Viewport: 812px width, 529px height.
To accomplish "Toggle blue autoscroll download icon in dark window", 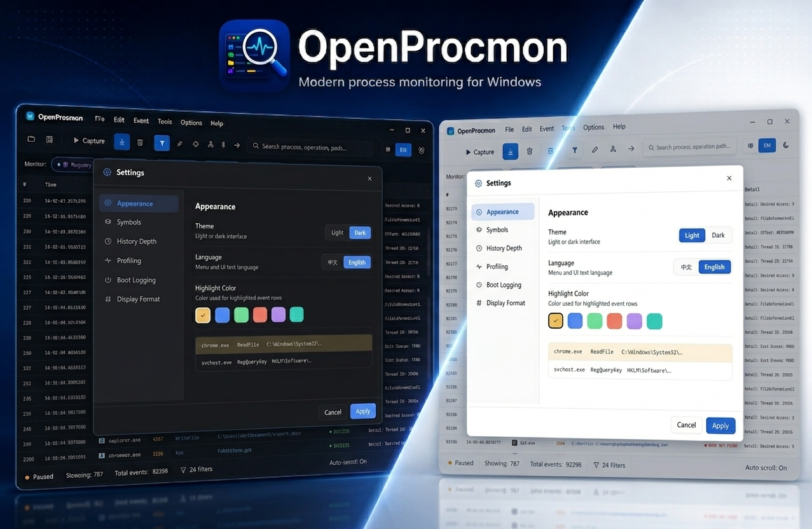I will coord(122,142).
